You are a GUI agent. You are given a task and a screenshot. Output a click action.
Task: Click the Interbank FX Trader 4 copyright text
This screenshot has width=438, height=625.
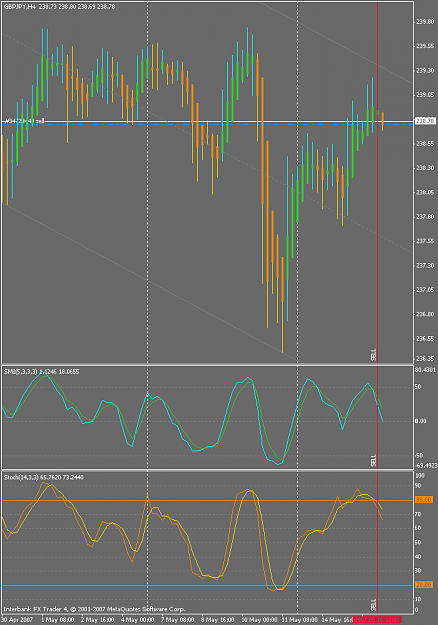click(94, 609)
